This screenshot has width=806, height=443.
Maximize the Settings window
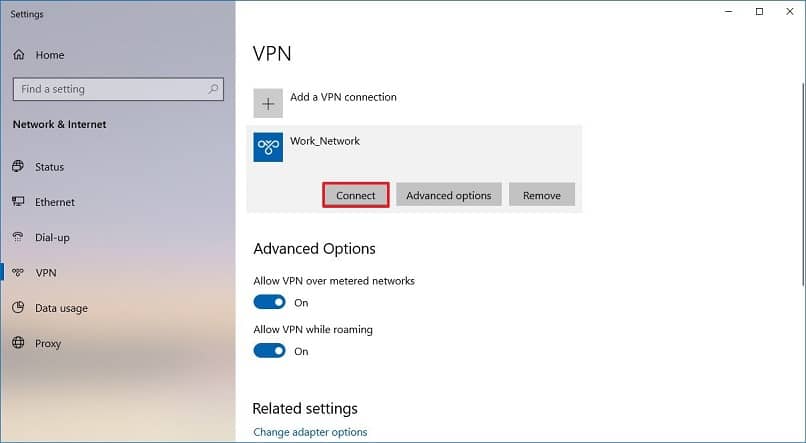click(759, 11)
